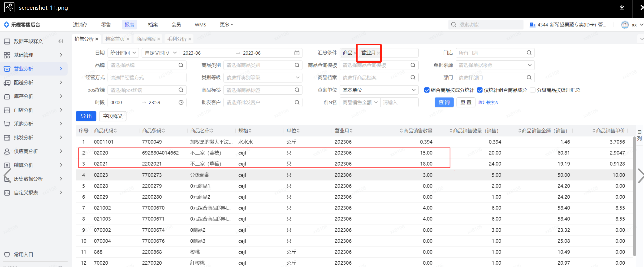Click the 重置 button
The width and height of the screenshot is (644, 267).
coord(466,102)
